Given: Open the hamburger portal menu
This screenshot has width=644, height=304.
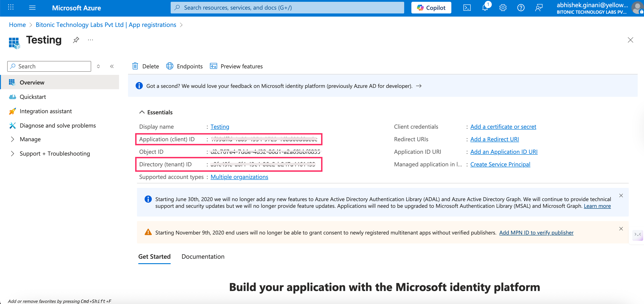Looking at the screenshot, I should (32, 7).
